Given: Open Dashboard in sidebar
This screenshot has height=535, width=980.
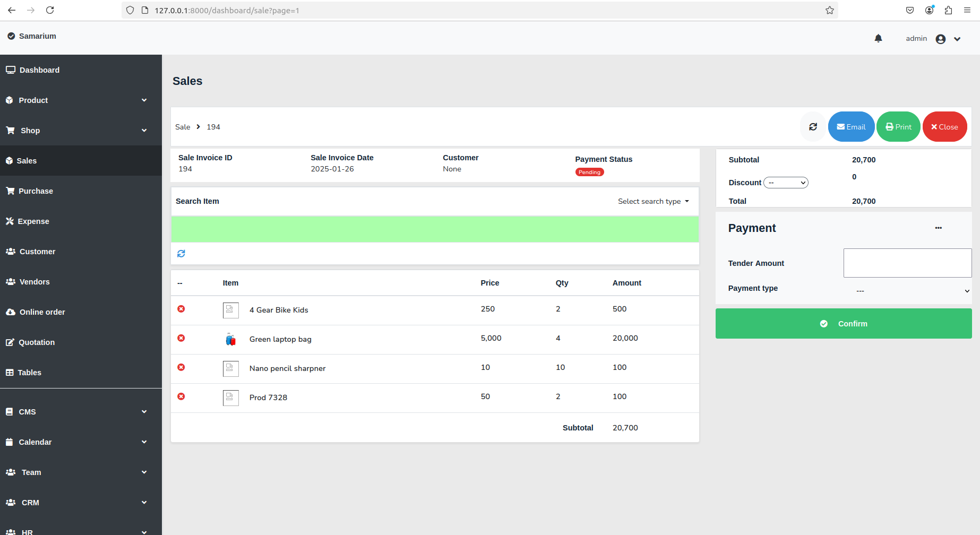Looking at the screenshot, I should point(81,70).
